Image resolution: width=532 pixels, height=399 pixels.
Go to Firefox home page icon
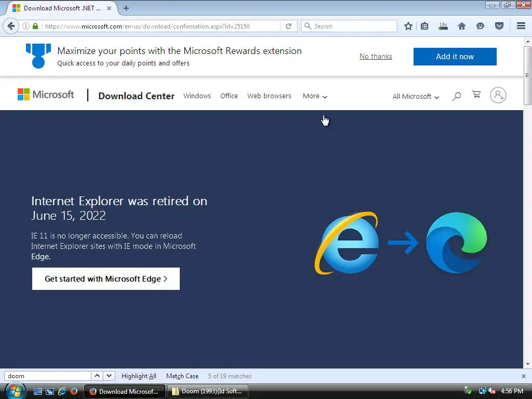462,26
